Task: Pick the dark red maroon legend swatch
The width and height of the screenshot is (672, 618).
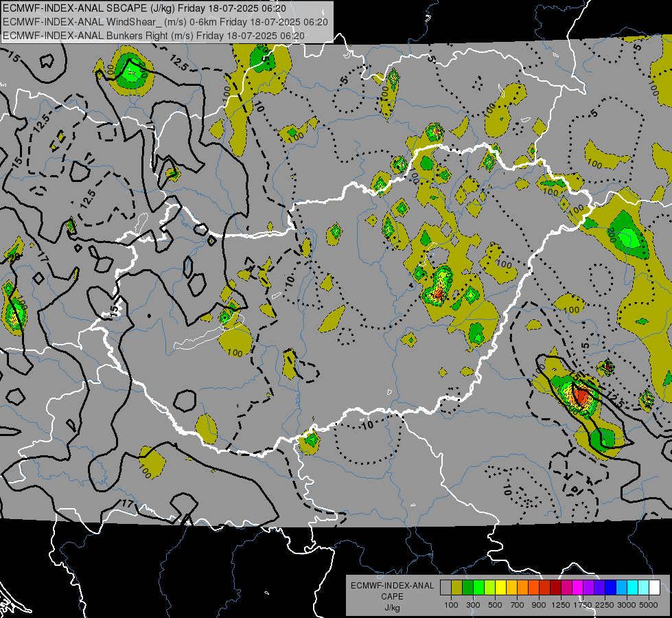Action: tap(555, 588)
